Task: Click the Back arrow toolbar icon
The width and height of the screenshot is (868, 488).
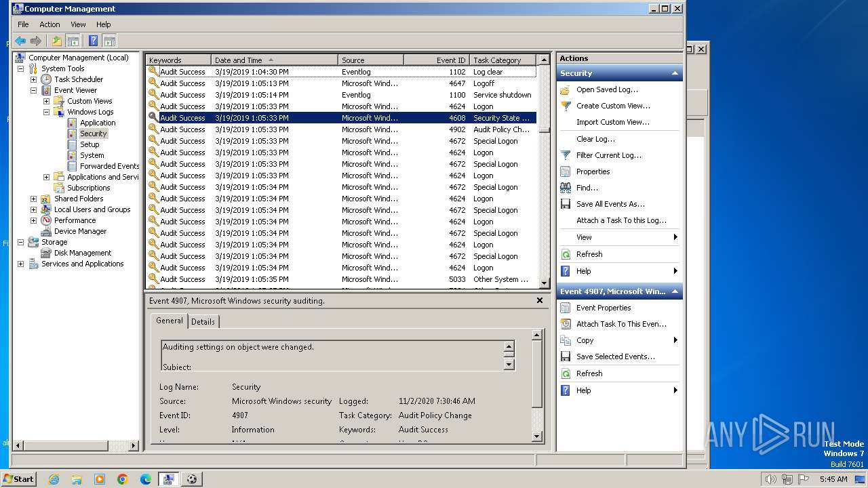Action: tap(20, 41)
